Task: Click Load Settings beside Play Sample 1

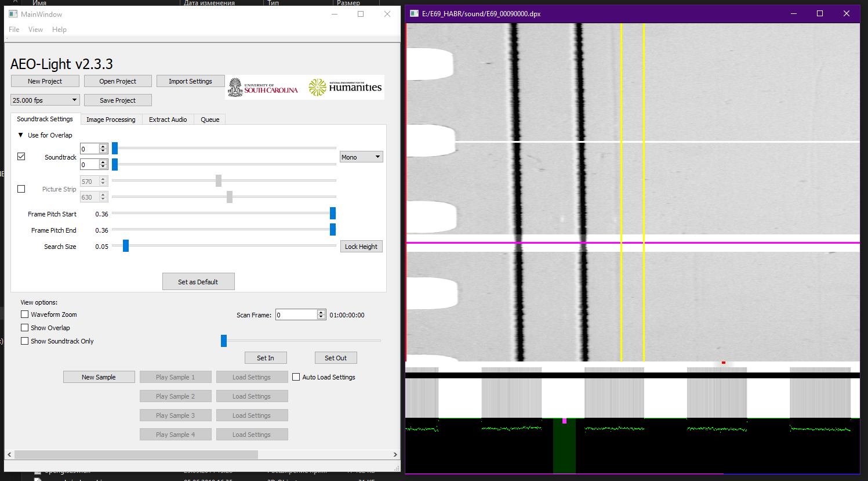Action: click(x=252, y=377)
